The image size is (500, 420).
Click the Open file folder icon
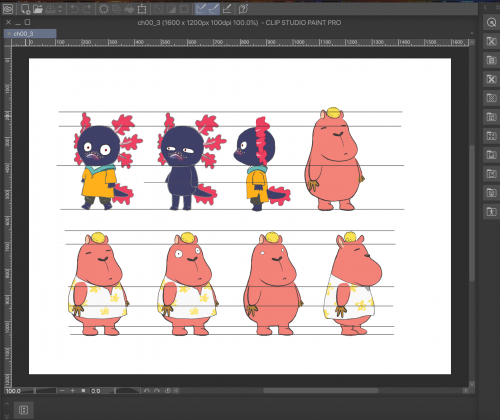pos(38,9)
